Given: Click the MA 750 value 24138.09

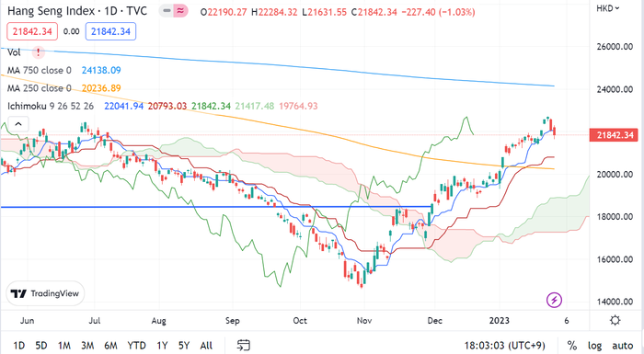Looking at the screenshot, I should click(x=101, y=70).
